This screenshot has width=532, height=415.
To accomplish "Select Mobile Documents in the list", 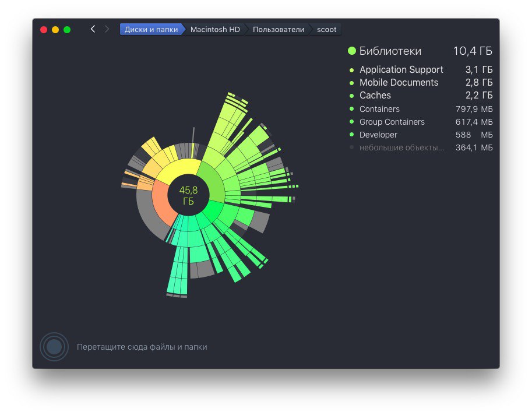I will pyautogui.click(x=420, y=82).
